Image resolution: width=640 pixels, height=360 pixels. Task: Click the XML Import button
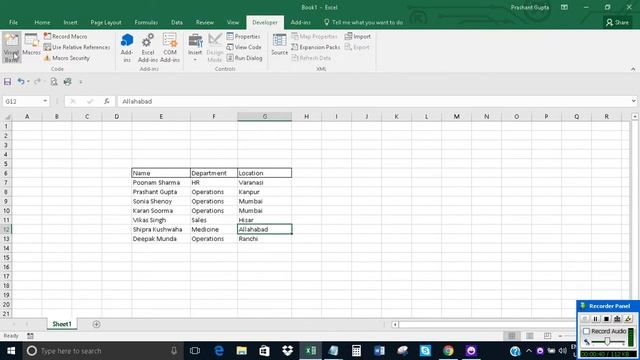[358, 36]
